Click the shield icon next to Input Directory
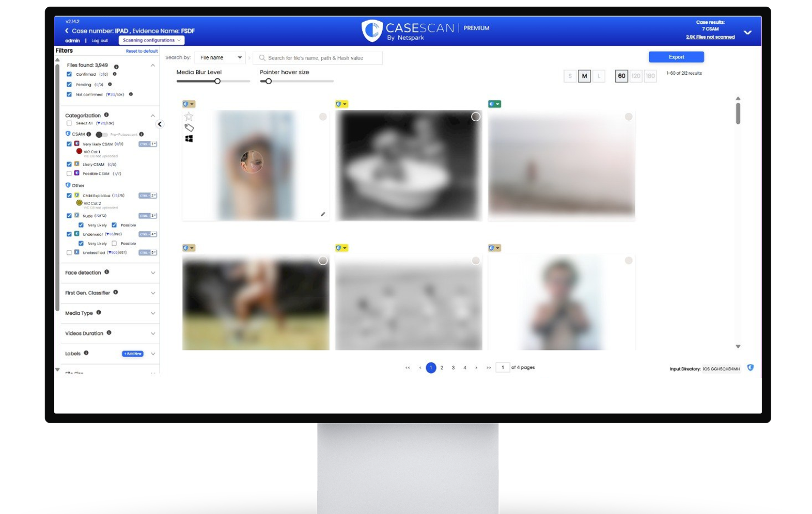The image size is (812, 514). (x=751, y=367)
